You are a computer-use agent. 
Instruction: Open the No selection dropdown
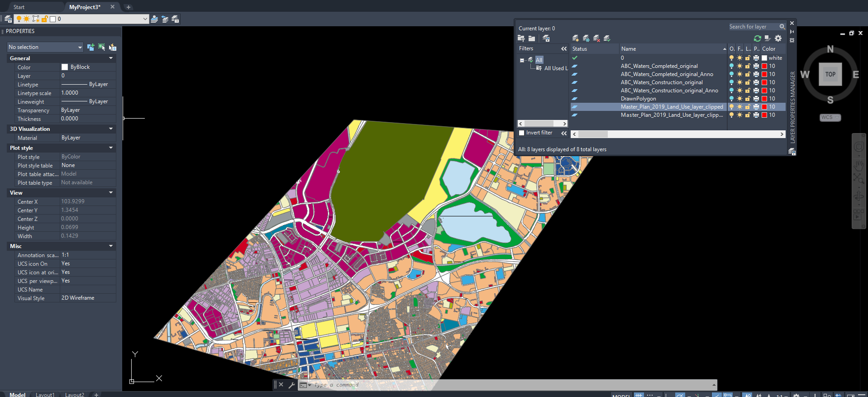coord(45,47)
